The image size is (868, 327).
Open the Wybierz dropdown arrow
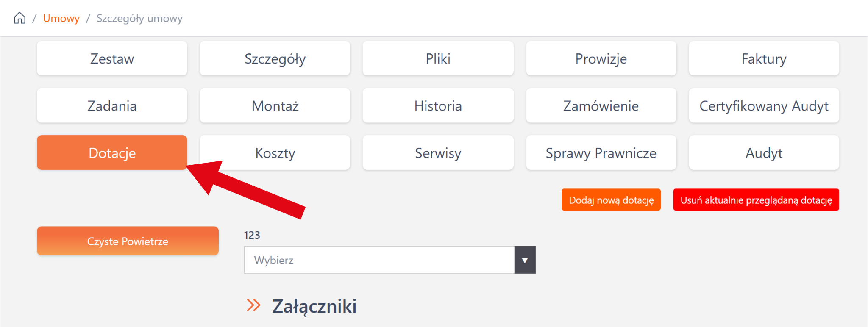click(525, 260)
